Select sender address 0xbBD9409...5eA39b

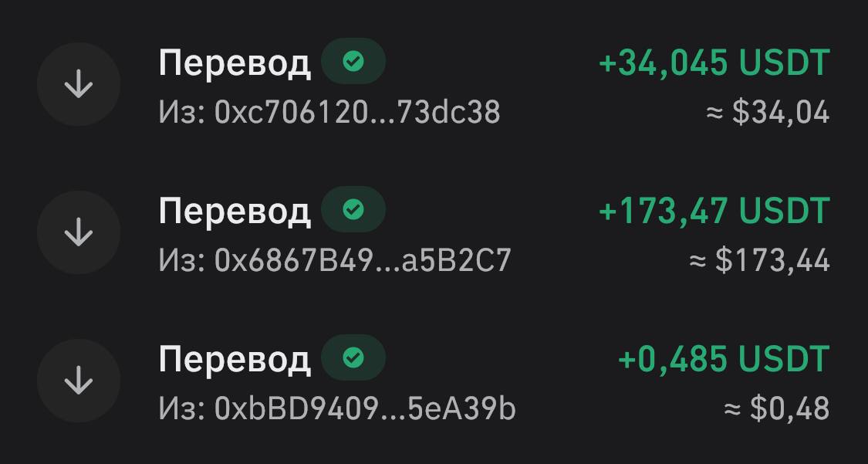tap(365, 409)
